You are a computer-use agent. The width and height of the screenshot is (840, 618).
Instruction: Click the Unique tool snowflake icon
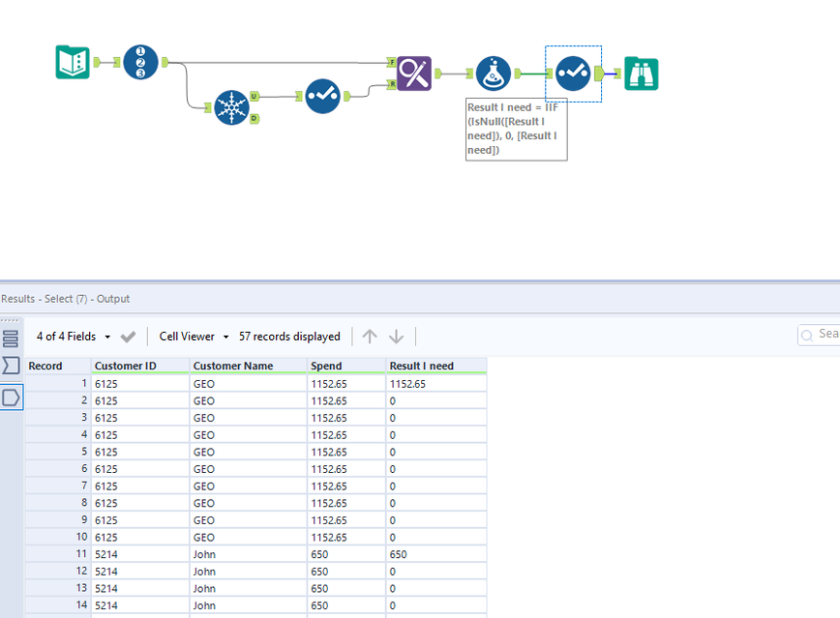click(x=231, y=107)
